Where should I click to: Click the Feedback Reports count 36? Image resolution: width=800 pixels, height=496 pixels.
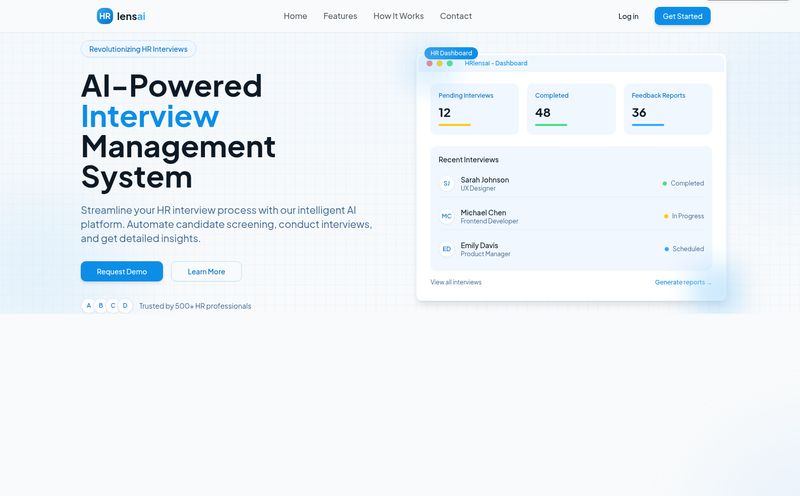(639, 113)
